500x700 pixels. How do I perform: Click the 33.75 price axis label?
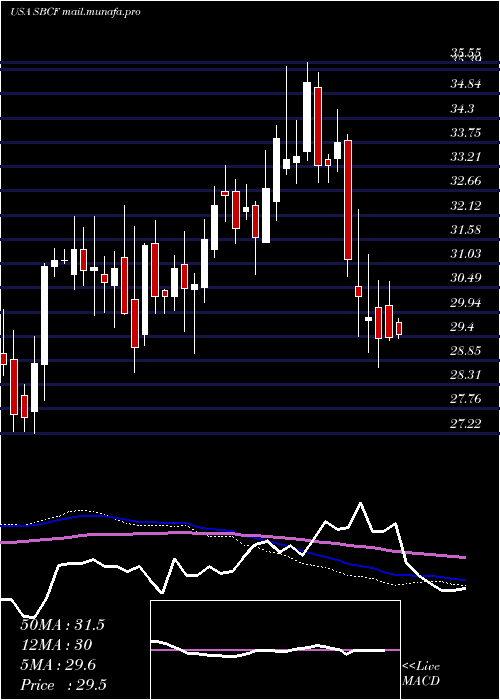pos(466,133)
